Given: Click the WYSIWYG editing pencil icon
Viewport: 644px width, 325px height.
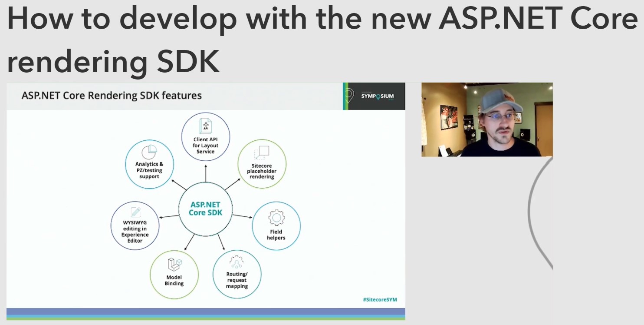Looking at the screenshot, I should coord(135,212).
